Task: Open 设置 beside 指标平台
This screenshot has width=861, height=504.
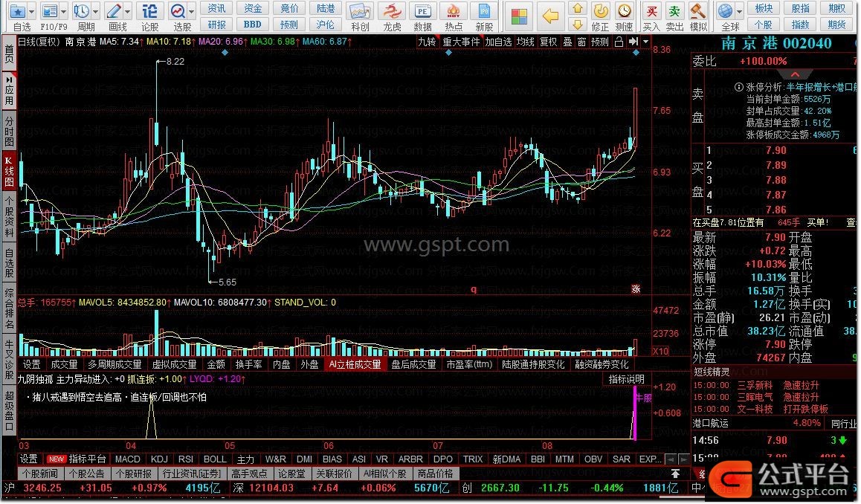Action: [x=28, y=459]
